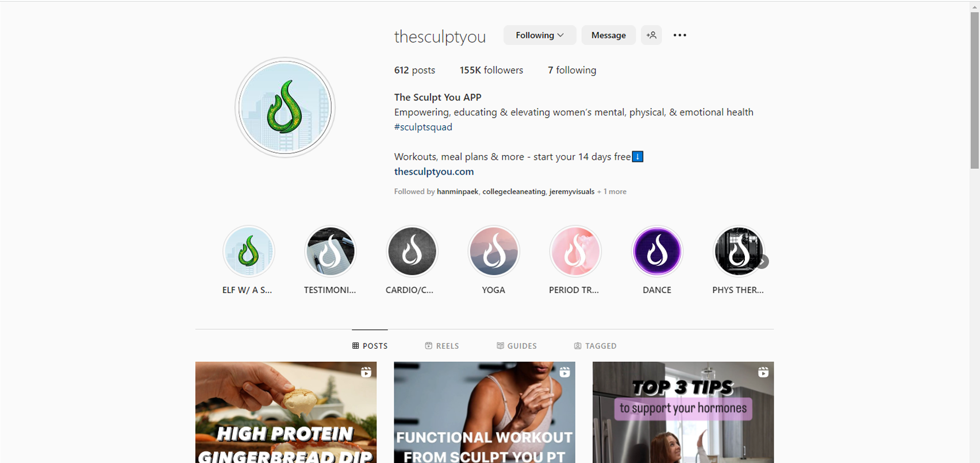Open the three-dot more options menu
Image resolution: width=980 pixels, height=463 pixels.
point(680,35)
